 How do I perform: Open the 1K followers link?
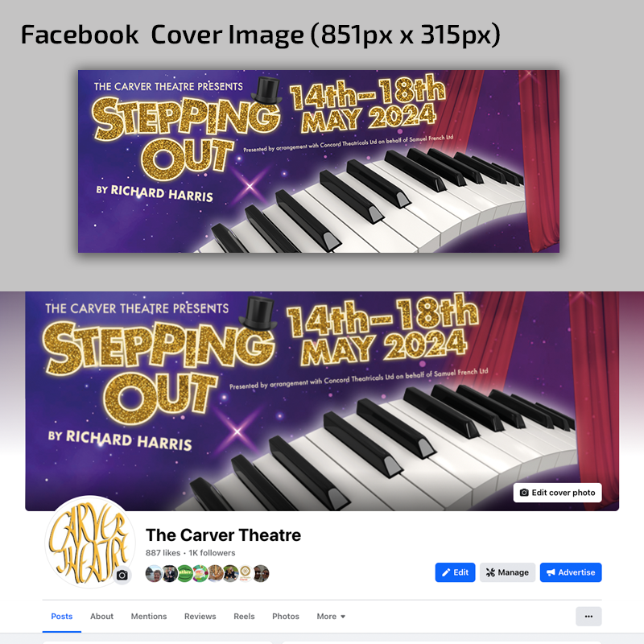[x=212, y=553]
